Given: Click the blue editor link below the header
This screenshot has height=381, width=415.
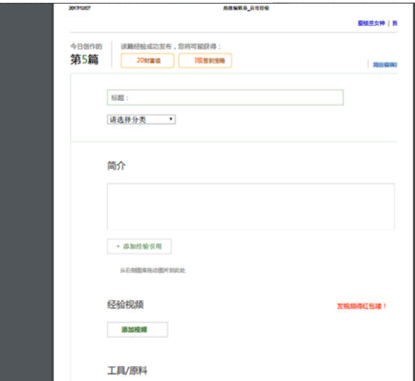Looking at the screenshot, I should pyautogui.click(x=385, y=65).
